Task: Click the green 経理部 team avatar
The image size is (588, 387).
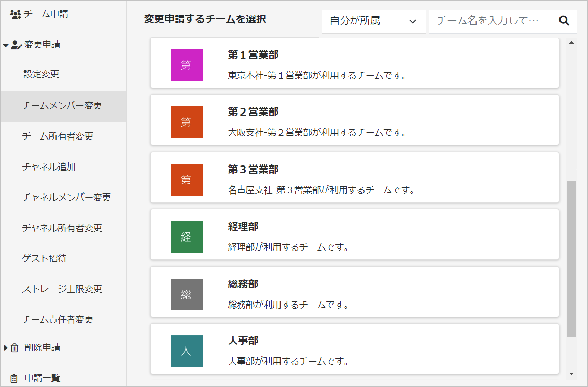Action: pos(186,237)
